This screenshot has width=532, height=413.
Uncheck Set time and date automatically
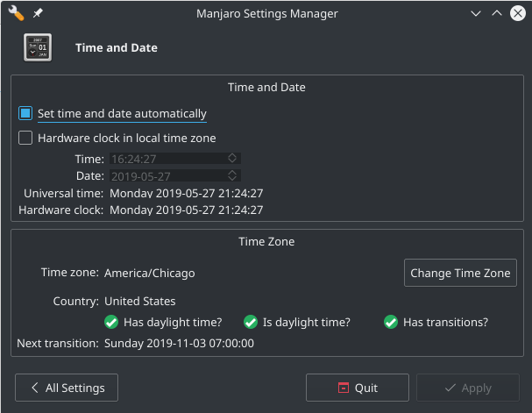25,113
